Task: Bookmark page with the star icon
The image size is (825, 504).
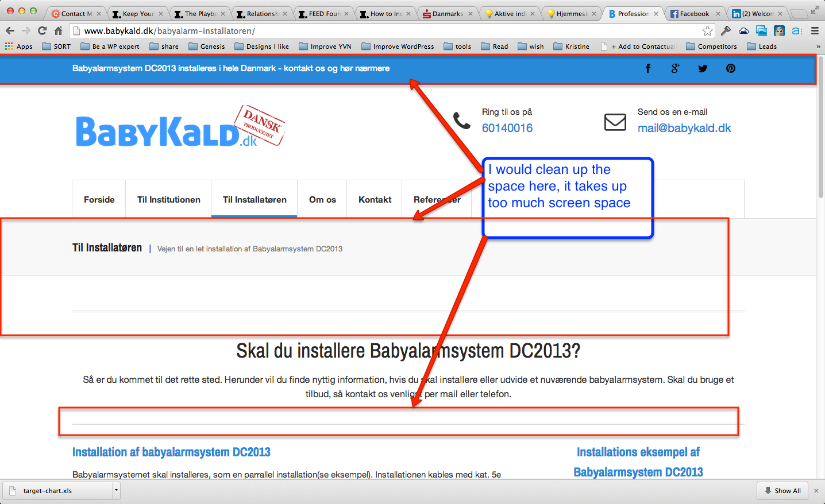Action: 707,31
